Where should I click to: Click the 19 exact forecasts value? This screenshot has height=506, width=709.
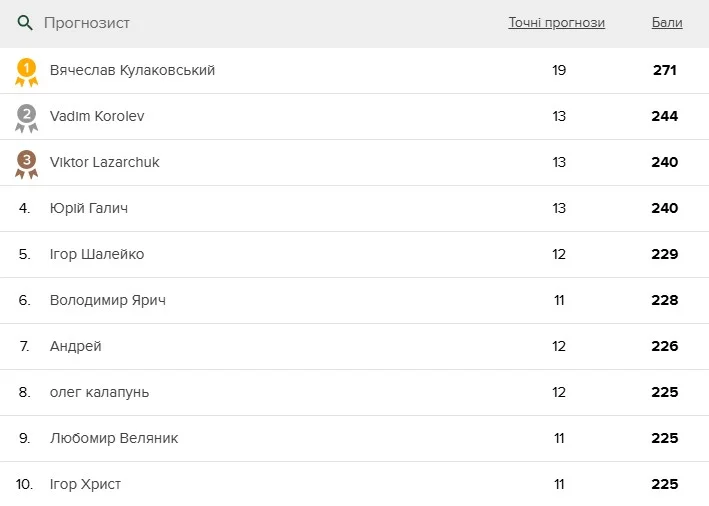(x=559, y=70)
